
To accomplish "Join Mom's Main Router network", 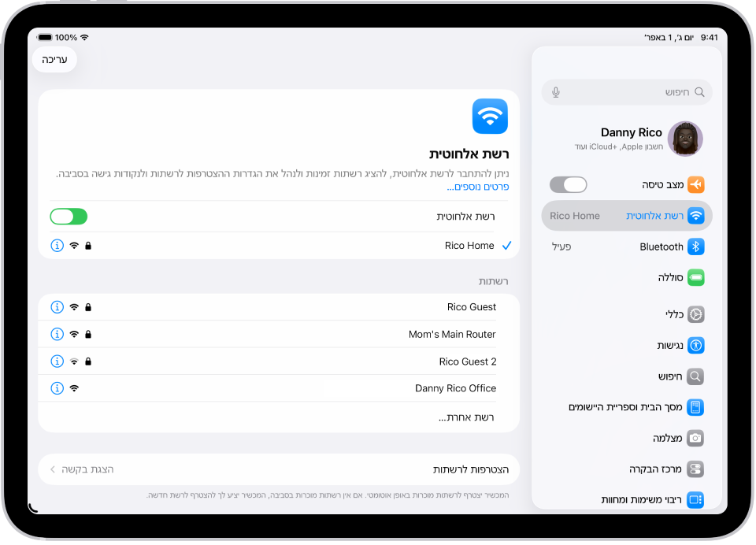I will [279, 334].
